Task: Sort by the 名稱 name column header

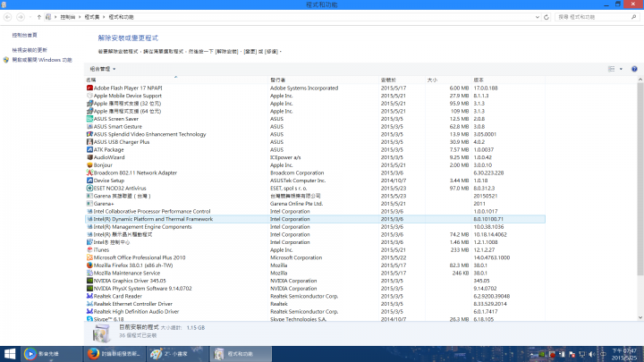Action: pos(176,80)
